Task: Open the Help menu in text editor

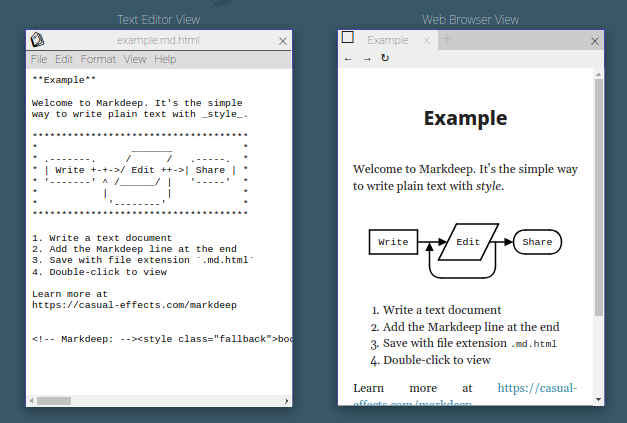Action: coord(165,59)
